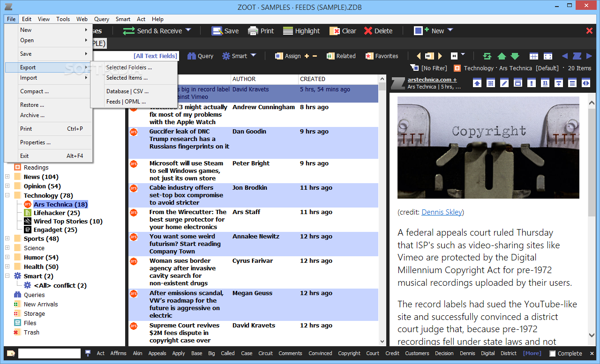Click the green down arrow icon
This screenshot has width=600, height=364.
pyautogui.click(x=515, y=56)
